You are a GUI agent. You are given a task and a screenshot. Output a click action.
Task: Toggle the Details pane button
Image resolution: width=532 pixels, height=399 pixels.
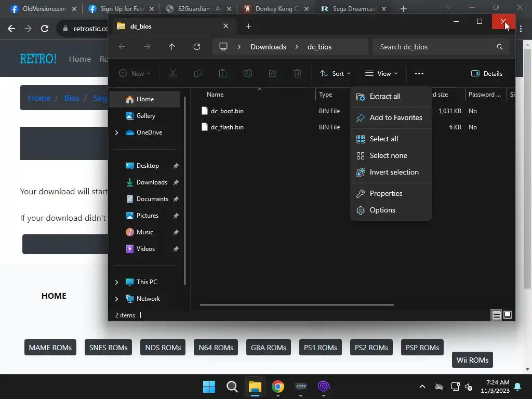[486, 73]
